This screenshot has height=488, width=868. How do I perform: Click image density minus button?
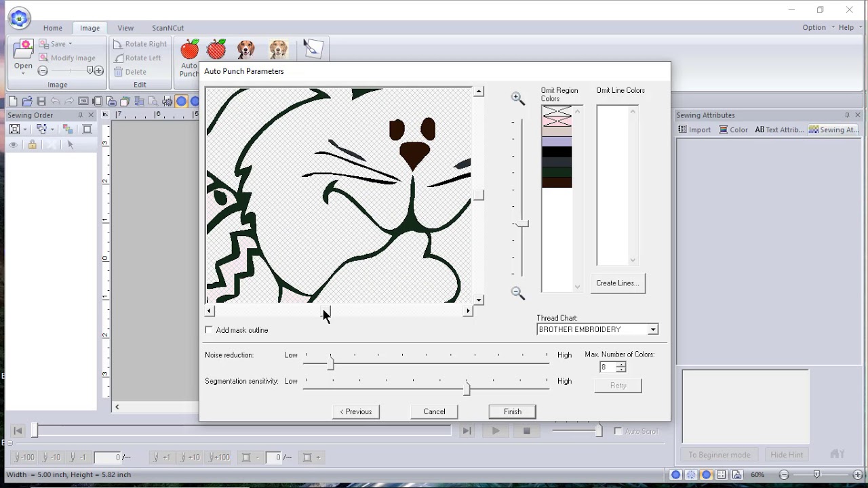point(43,71)
